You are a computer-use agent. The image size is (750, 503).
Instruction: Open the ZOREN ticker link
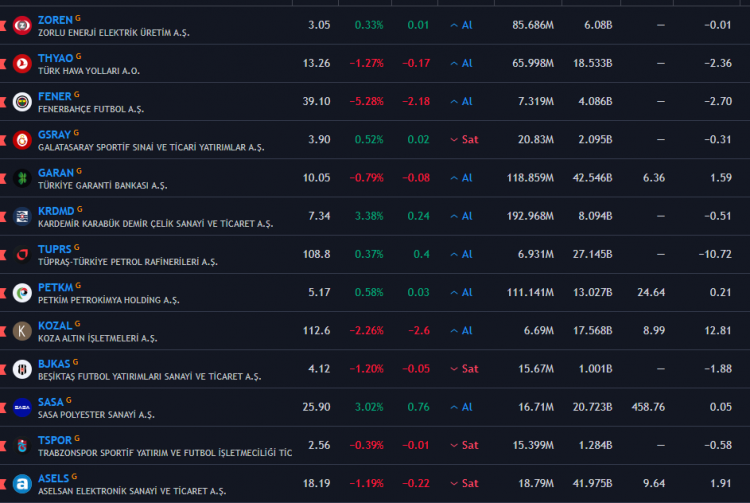point(55,20)
